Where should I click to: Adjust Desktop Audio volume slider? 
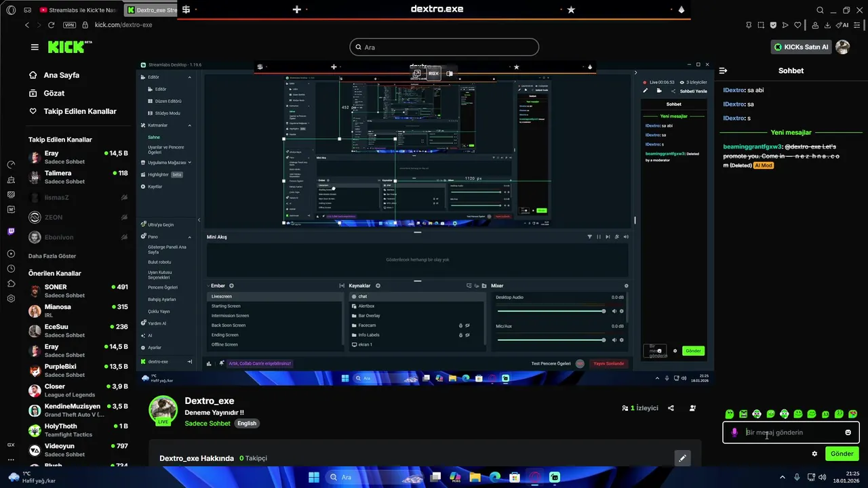coord(551,311)
